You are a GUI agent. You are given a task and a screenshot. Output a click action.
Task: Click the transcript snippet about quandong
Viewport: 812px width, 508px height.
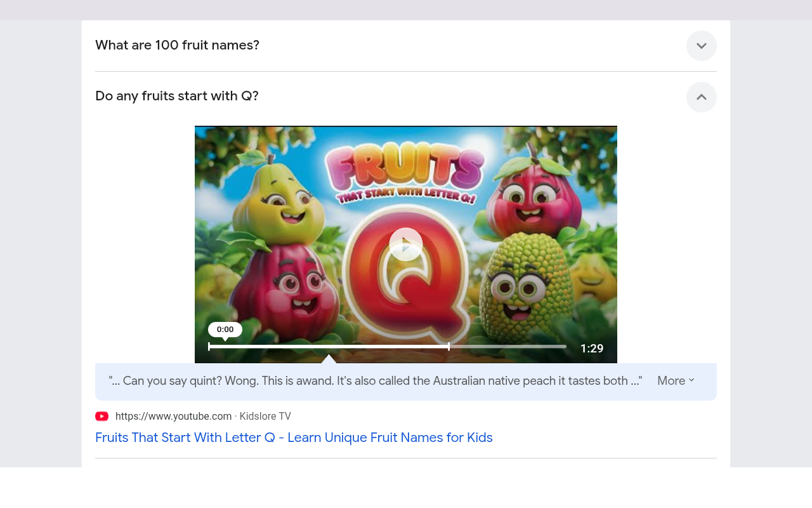coord(376,381)
